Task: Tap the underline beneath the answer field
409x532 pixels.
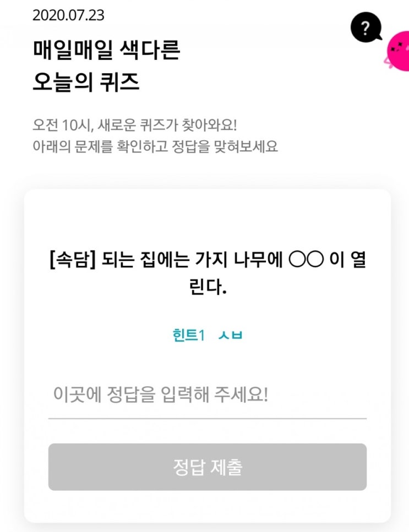Action: (208, 419)
